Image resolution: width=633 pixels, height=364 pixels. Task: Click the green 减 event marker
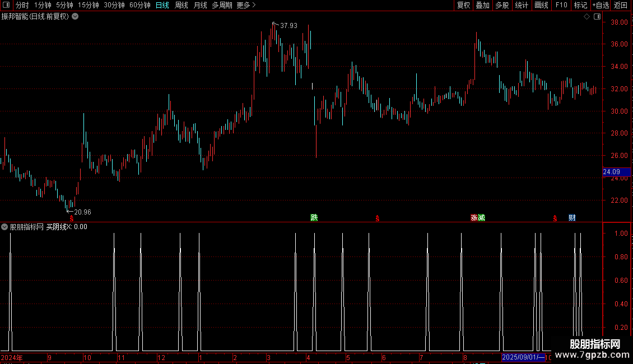coord(481,217)
